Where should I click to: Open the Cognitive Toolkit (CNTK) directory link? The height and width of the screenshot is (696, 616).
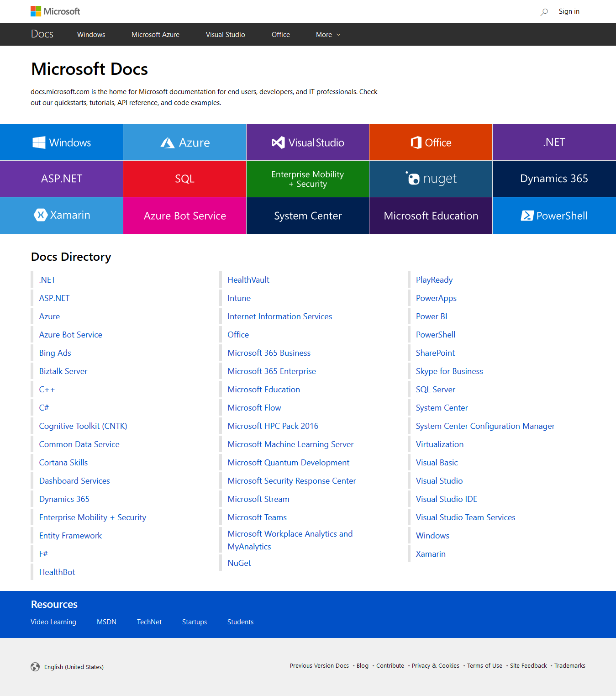[83, 426]
